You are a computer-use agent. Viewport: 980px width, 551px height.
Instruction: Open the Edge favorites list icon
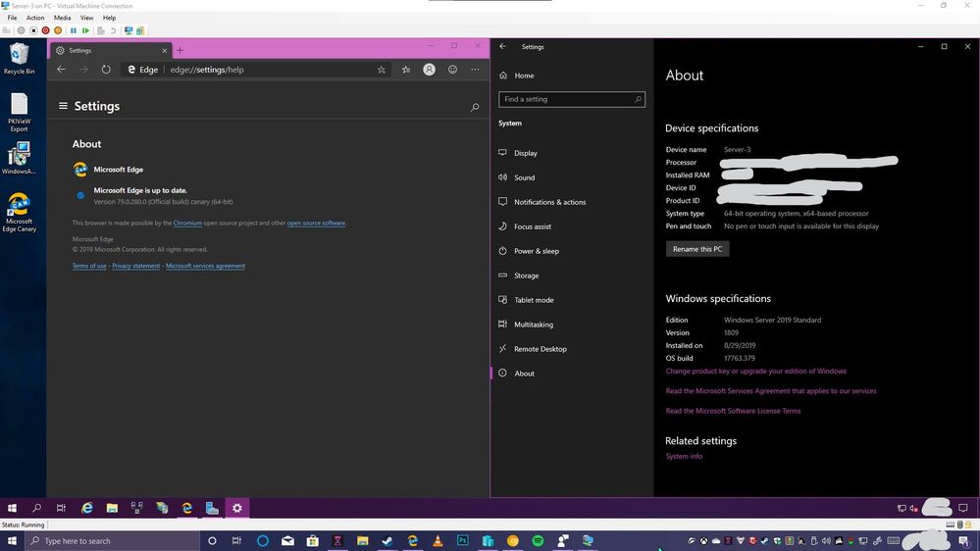406,70
